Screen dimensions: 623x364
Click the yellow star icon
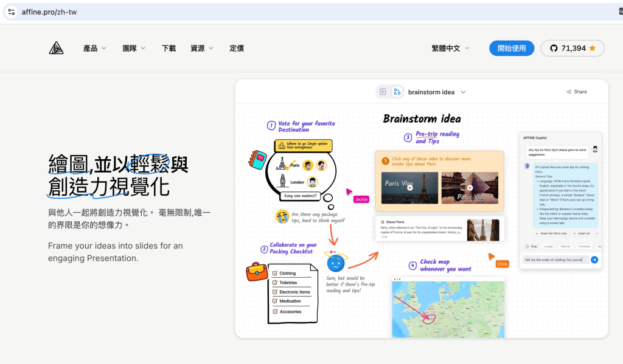tap(593, 48)
